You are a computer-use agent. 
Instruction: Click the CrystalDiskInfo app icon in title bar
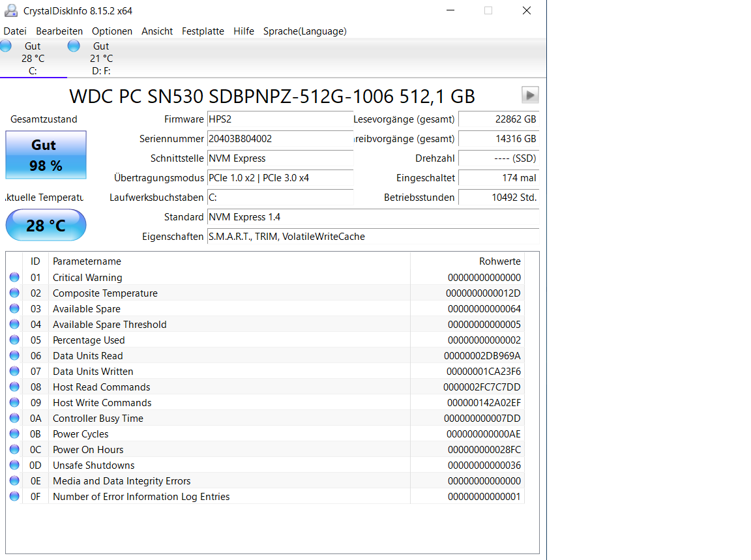tap(11, 10)
